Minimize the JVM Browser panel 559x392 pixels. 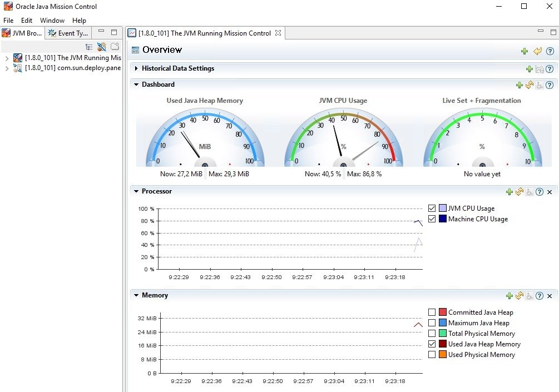coord(101,31)
